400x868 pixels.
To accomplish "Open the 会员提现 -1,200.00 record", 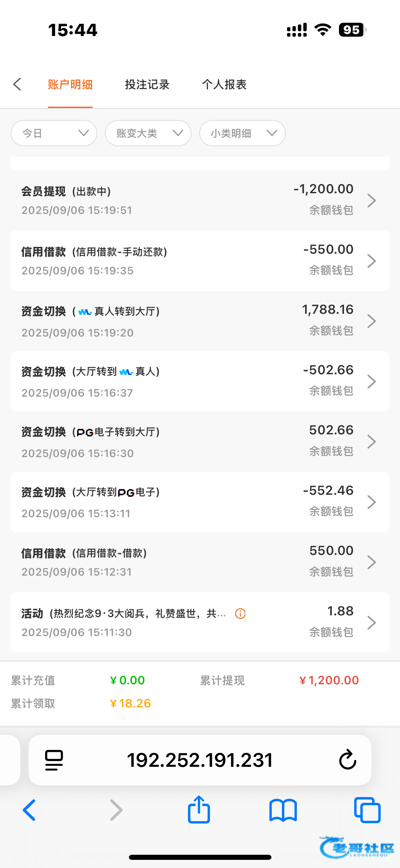I will pos(199,200).
